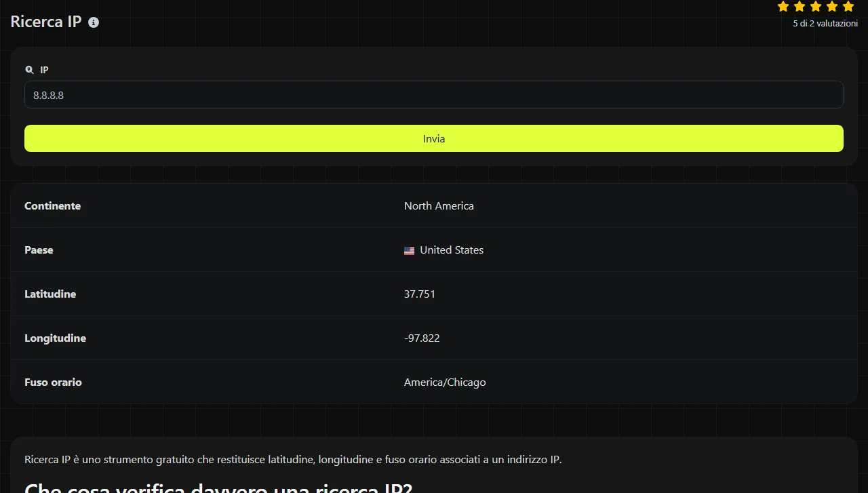Image resolution: width=868 pixels, height=493 pixels.
Task: Select the Continente row label
Action: tap(52, 206)
